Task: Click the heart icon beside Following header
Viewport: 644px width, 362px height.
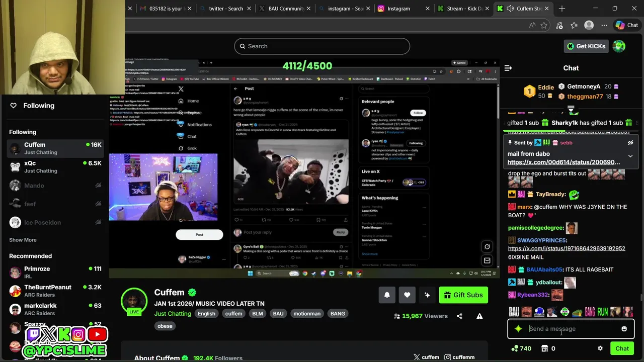Action: pyautogui.click(x=14, y=106)
